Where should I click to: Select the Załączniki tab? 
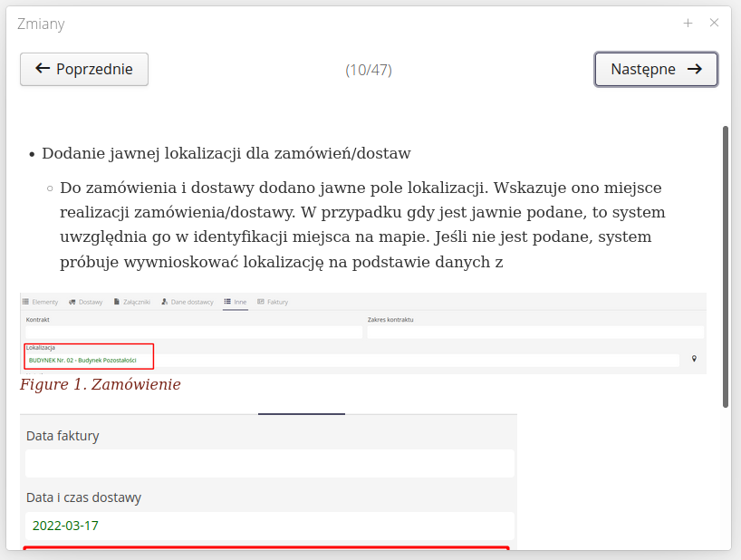(x=132, y=302)
